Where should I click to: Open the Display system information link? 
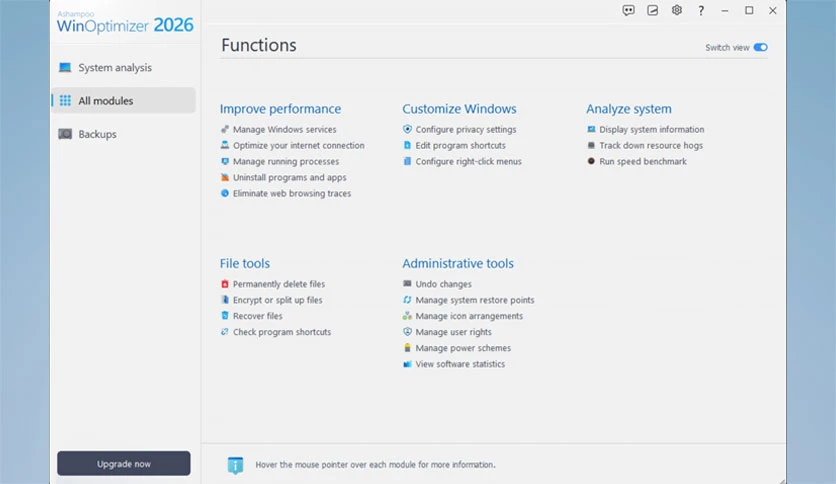point(652,130)
